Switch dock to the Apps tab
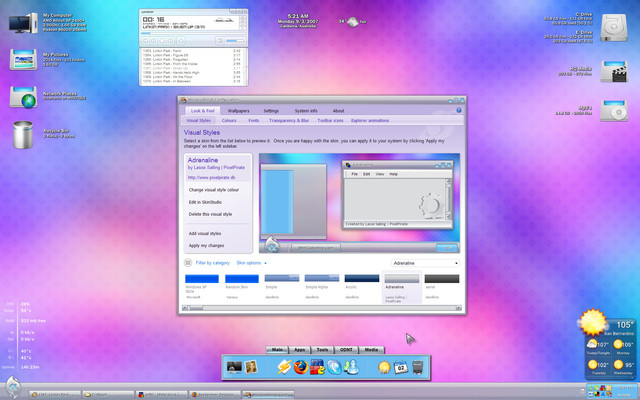640x400 pixels. coord(300,350)
